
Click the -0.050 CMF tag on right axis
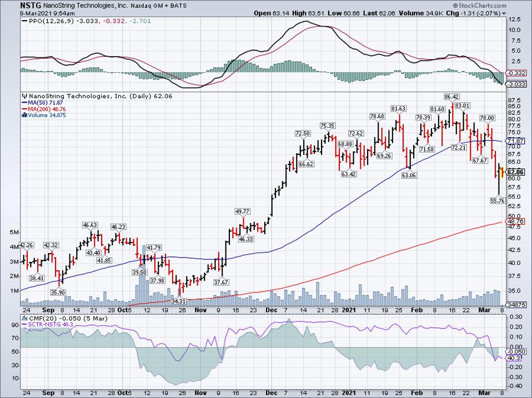pos(516,352)
